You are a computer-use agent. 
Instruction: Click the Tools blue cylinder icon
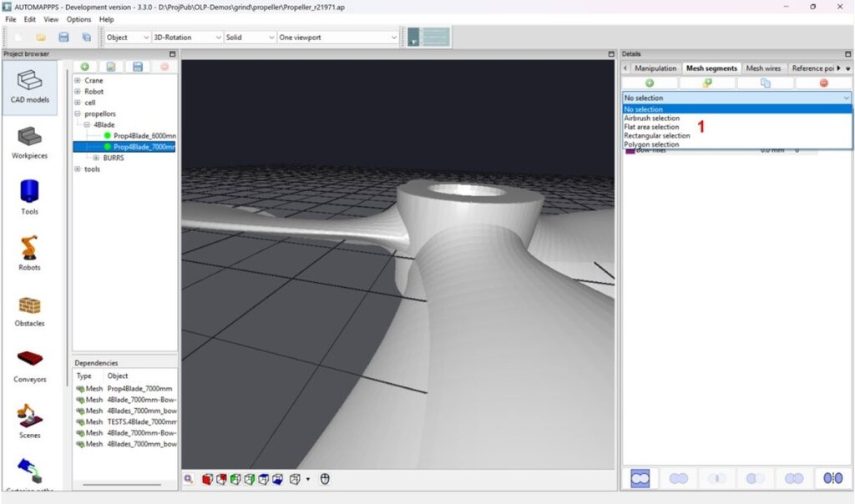29,194
